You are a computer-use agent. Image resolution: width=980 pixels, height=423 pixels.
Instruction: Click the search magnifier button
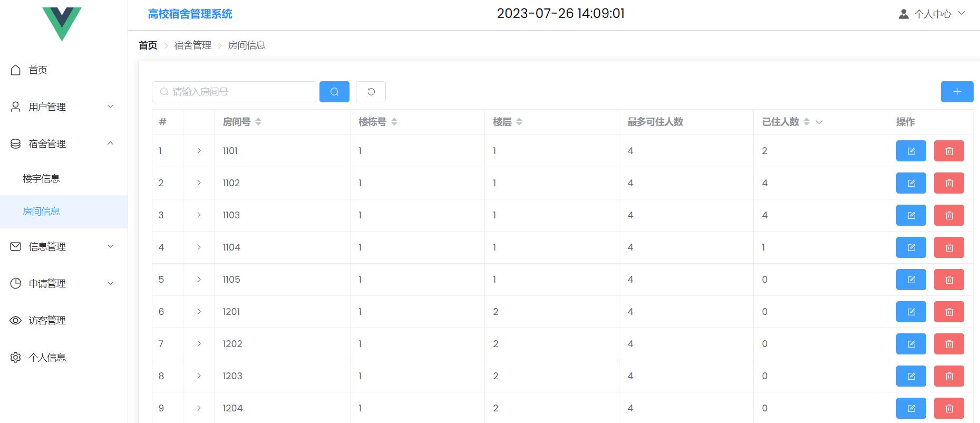coord(334,92)
